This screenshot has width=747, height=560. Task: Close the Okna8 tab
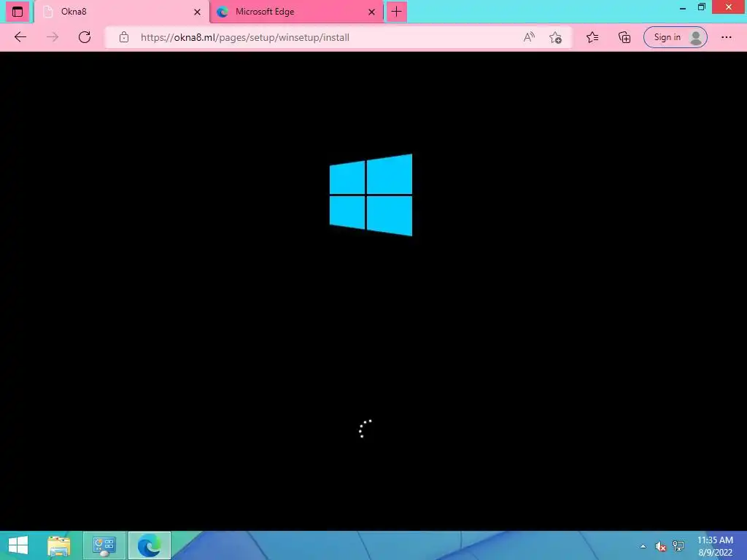(x=197, y=12)
